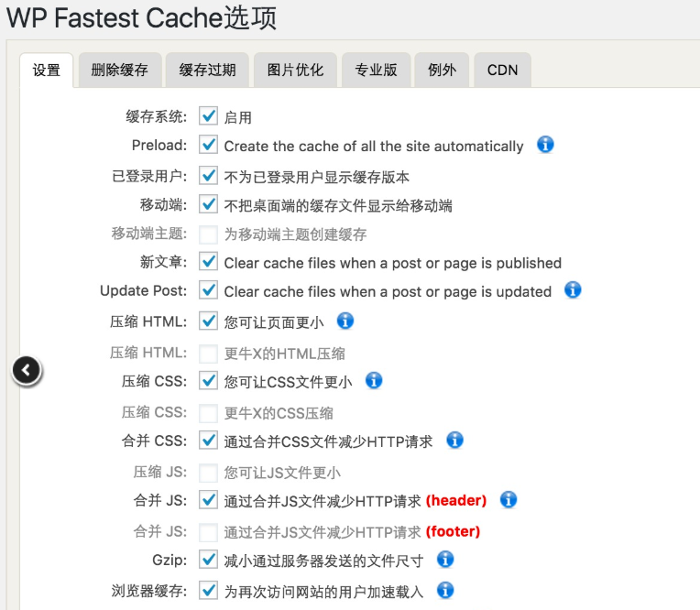Screen dimensions: 700x610
Task: Click text 'Clear cache files when a post or page is updated'
Action: (388, 292)
